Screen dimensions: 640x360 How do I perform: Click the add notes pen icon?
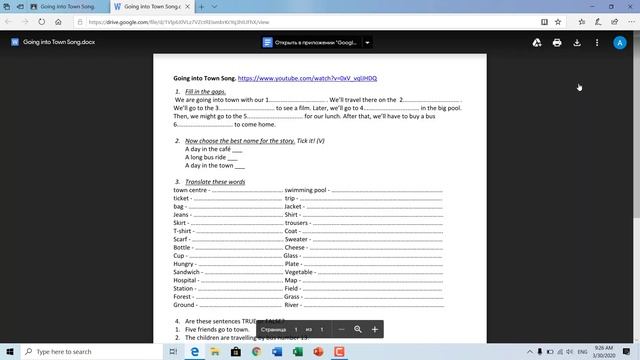[598, 22]
